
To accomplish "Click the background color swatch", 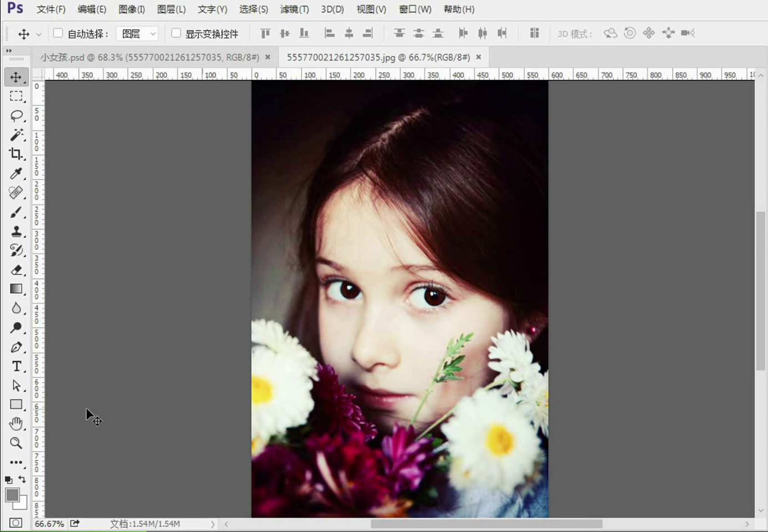I will [x=23, y=505].
